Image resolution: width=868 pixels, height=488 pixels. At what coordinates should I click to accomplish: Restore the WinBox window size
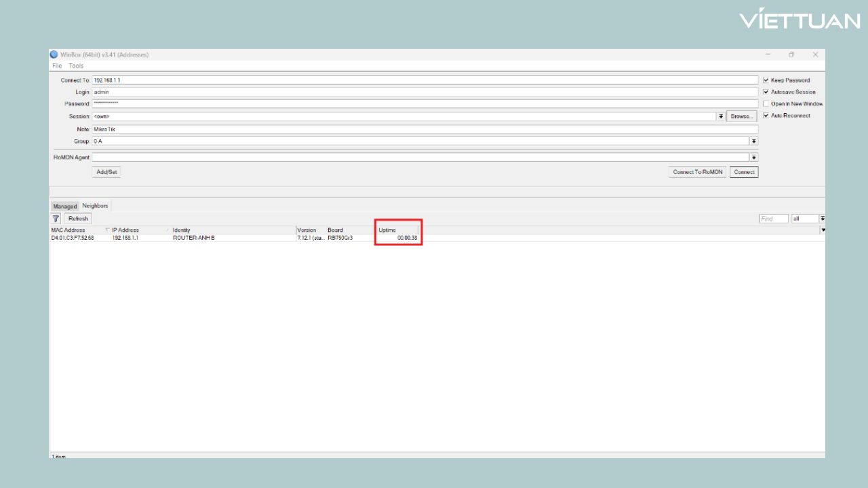coord(791,55)
